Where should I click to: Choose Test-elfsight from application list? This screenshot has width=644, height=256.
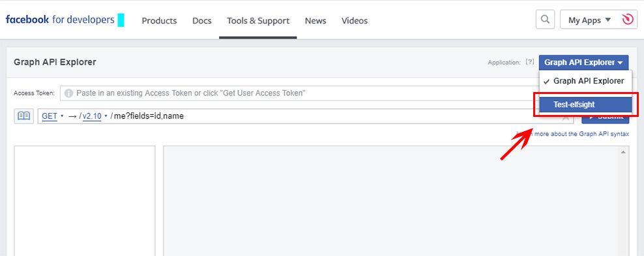point(585,104)
